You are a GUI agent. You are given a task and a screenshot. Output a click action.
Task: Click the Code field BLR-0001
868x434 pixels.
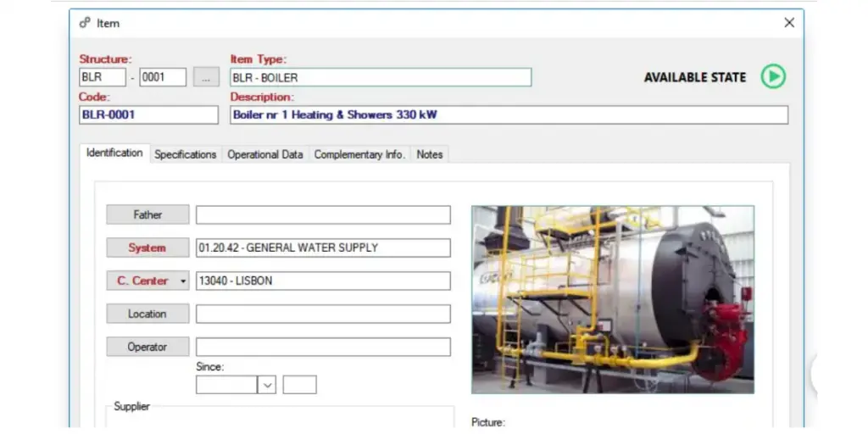[149, 115]
